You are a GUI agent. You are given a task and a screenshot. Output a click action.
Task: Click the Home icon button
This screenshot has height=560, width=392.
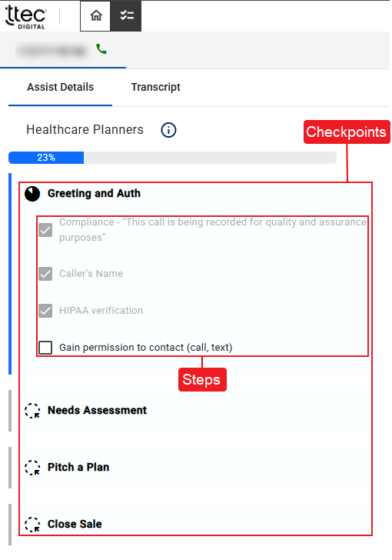point(95,15)
